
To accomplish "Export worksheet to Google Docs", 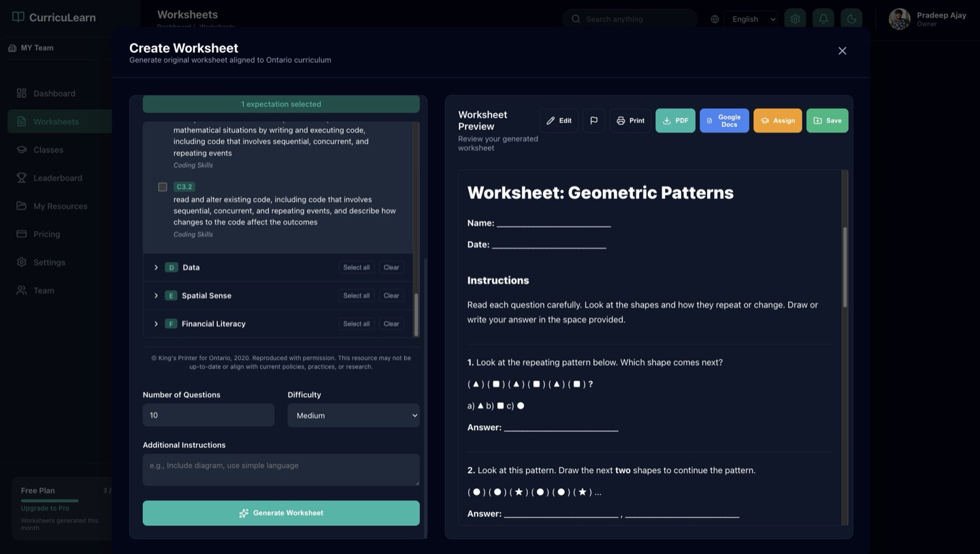I will point(724,120).
